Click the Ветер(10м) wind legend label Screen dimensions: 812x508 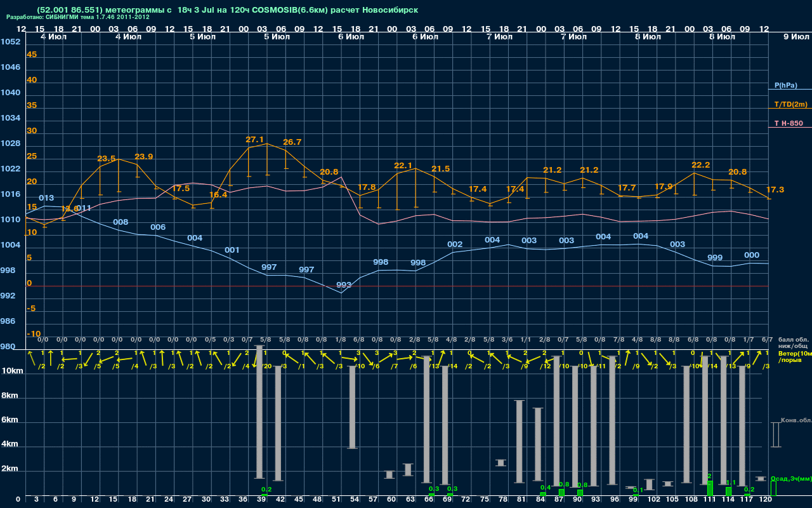(795, 353)
